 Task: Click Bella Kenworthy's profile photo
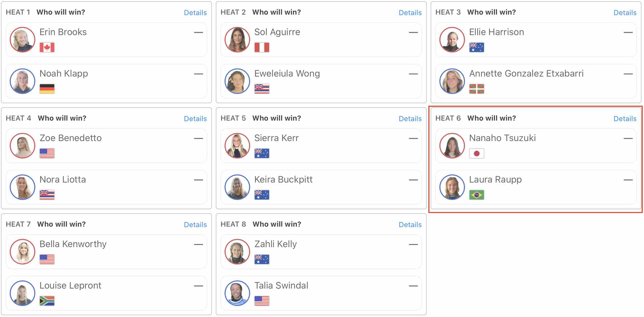[23, 252]
